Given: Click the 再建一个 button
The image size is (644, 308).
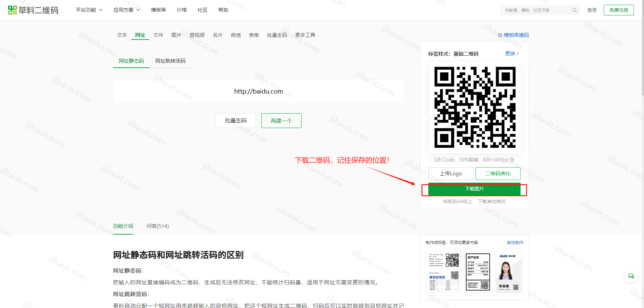Looking at the screenshot, I should [281, 121].
